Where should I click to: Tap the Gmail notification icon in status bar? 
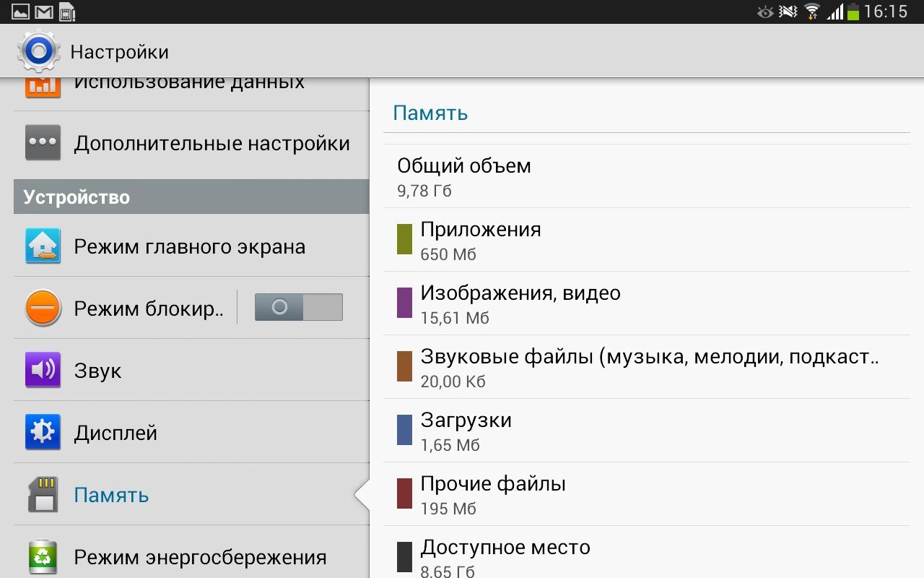[x=44, y=12]
